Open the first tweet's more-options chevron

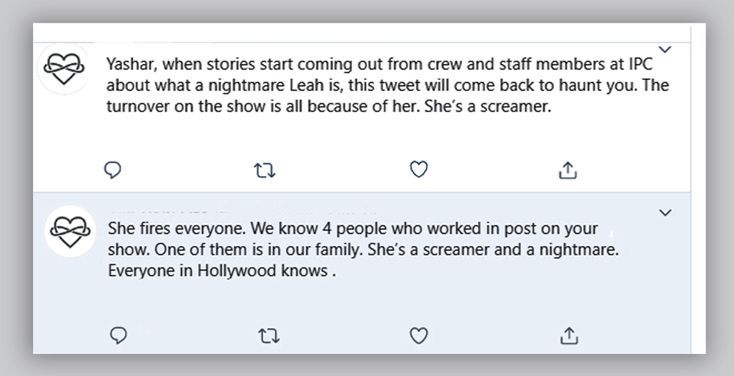(665, 49)
